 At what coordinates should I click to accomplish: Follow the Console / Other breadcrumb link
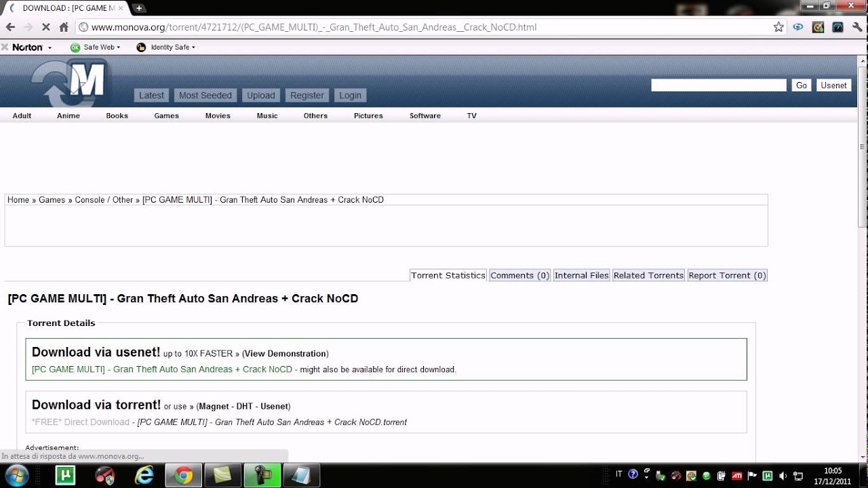(x=104, y=200)
